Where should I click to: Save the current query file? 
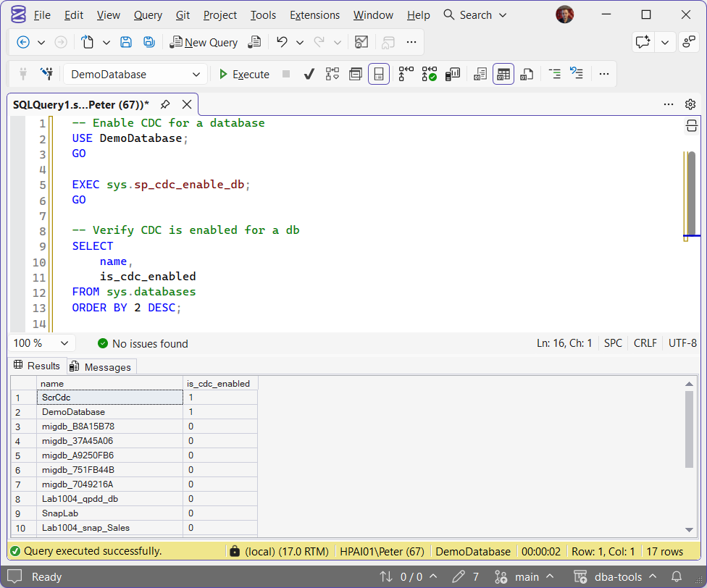coord(126,42)
